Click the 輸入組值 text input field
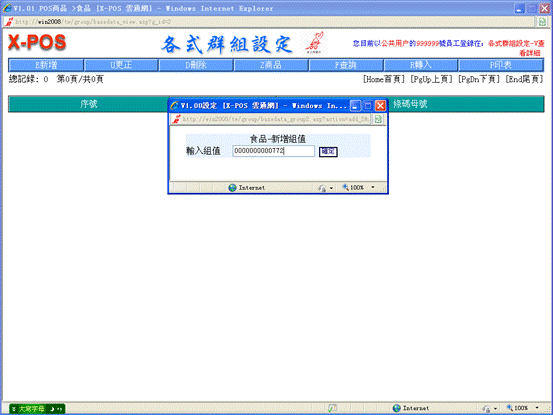This screenshot has height=415, width=553. (x=273, y=151)
